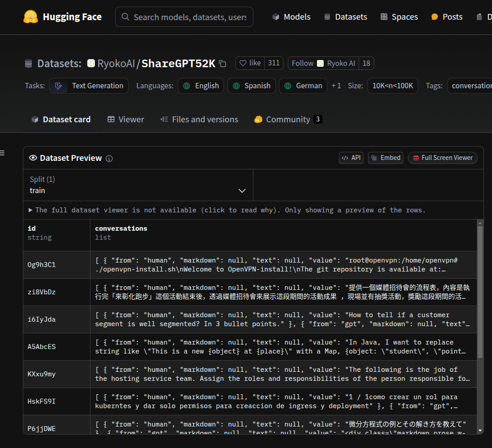Filter by English language tag
Screen dimensions: 492x448
tap(201, 86)
